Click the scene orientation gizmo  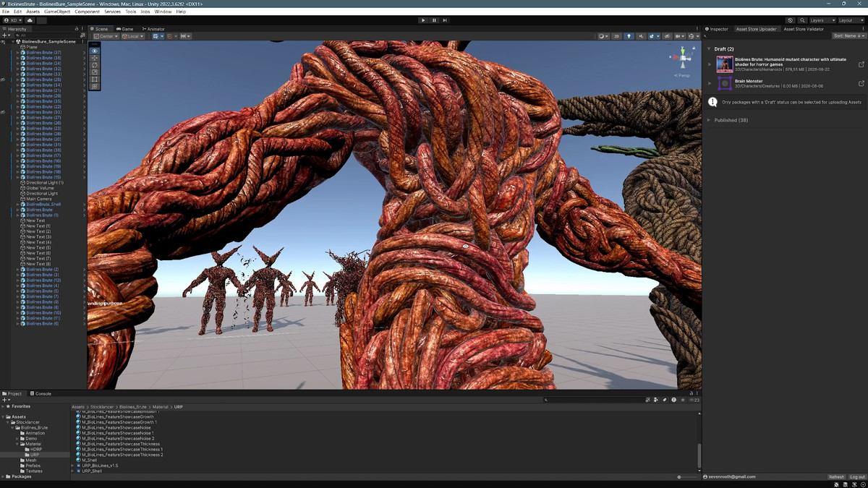[x=682, y=56]
